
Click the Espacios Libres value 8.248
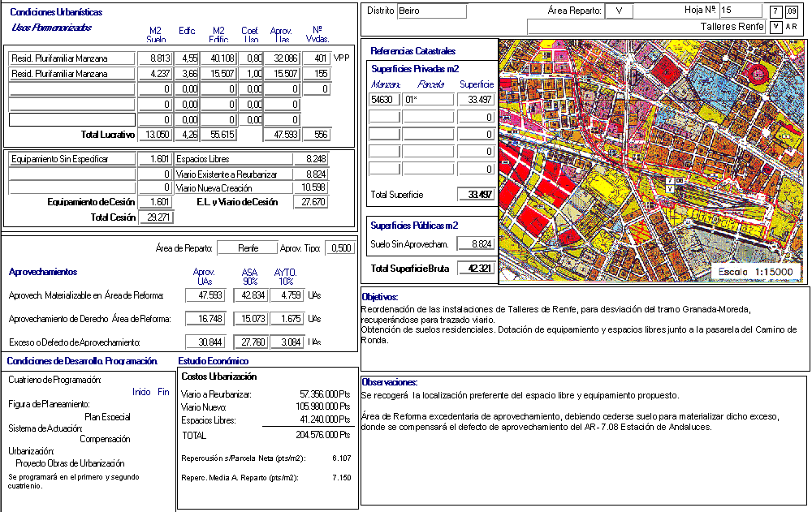click(310, 159)
